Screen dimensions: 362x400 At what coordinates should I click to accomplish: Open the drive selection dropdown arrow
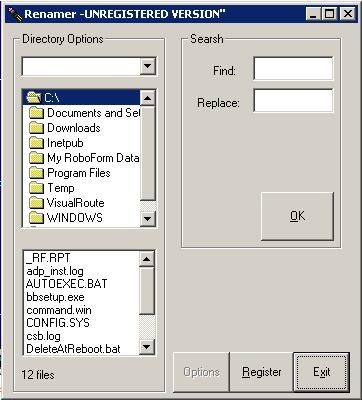[147, 67]
